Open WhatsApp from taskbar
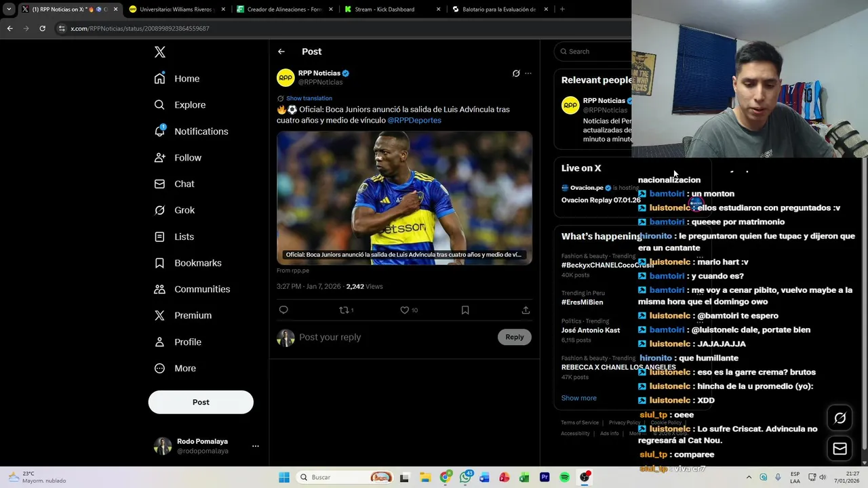Viewport: 868px width, 488px height. (465, 477)
